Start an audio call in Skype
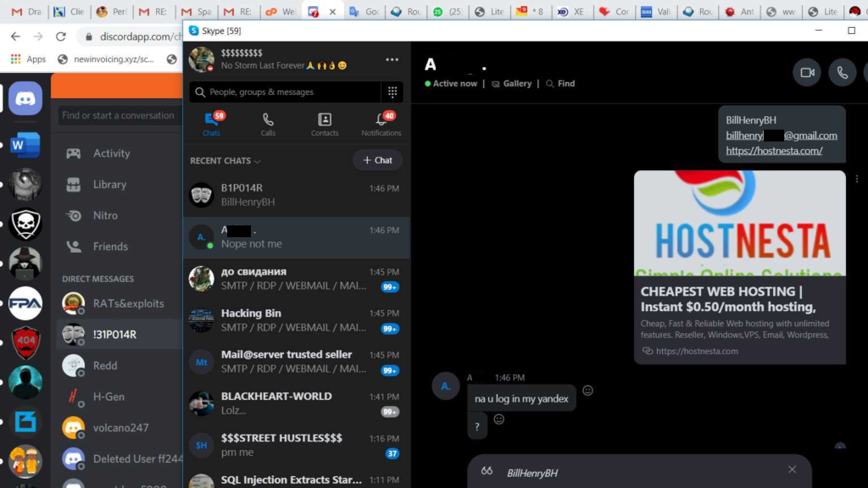This screenshot has width=868, height=488. click(x=842, y=73)
